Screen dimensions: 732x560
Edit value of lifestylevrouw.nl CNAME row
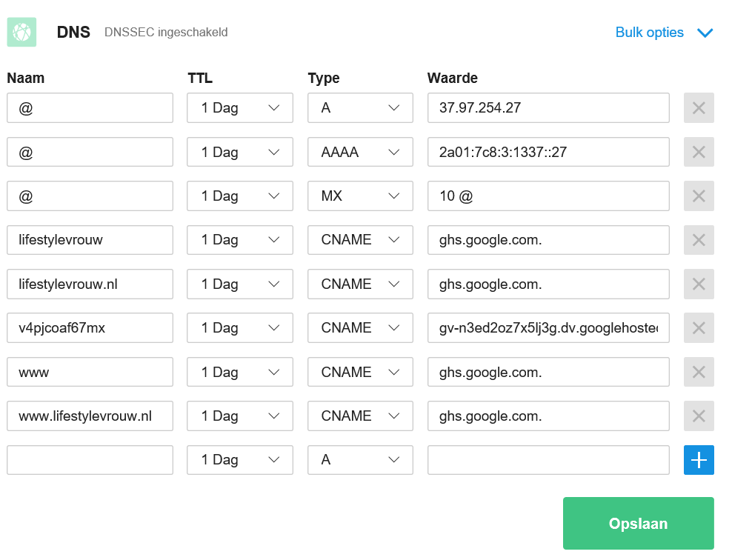pyautogui.click(x=548, y=284)
